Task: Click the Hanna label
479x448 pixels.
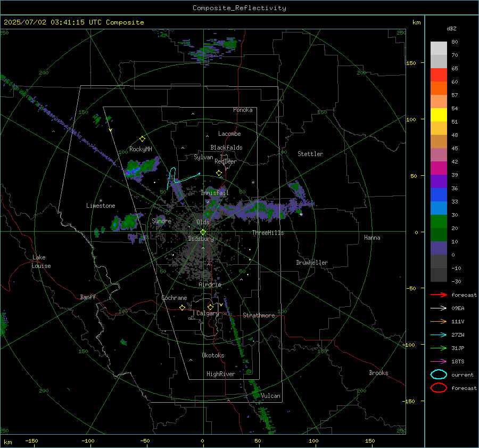Action: [372, 238]
